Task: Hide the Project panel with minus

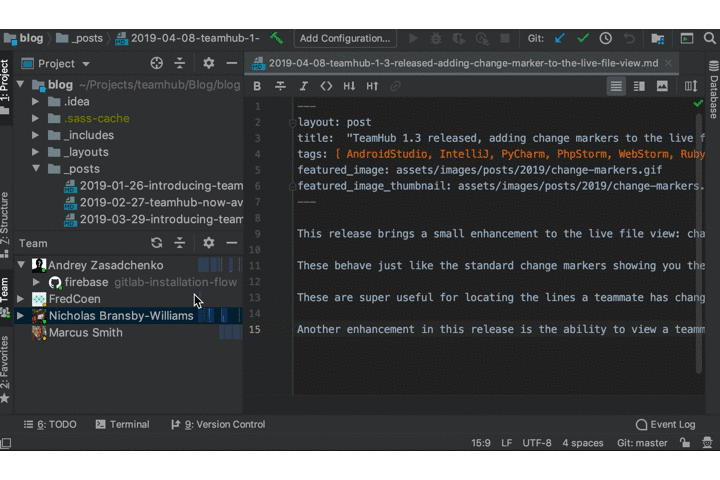Action: coord(232,63)
